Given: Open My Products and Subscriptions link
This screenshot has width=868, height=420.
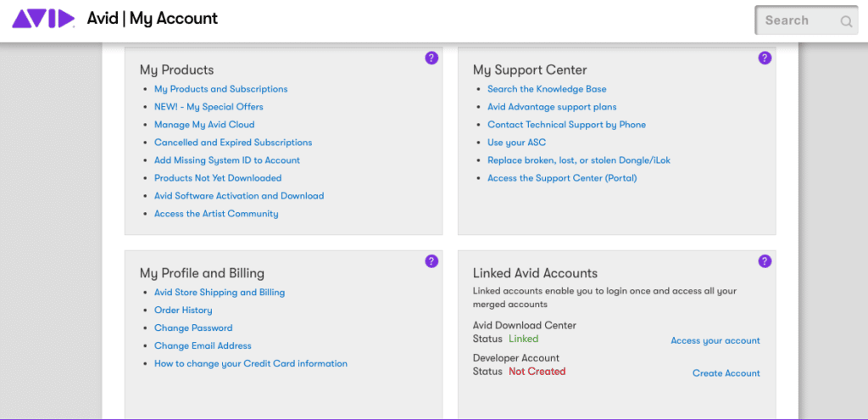Looking at the screenshot, I should [221, 88].
